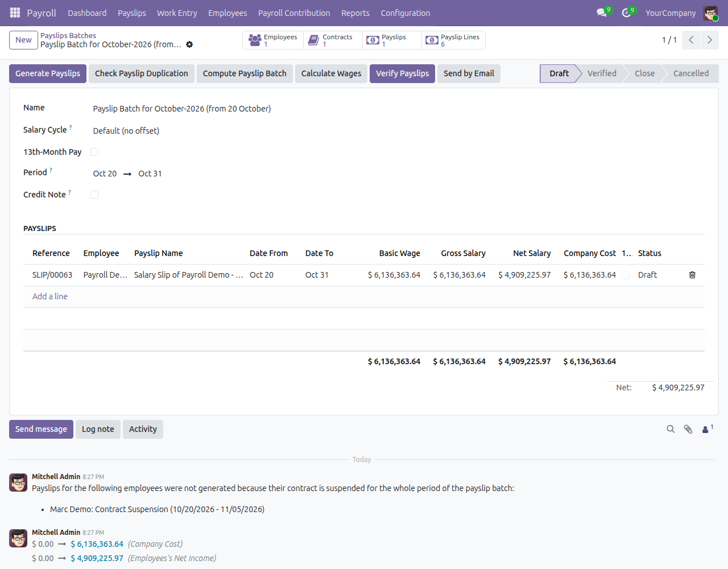Toggle the Credit Note checkbox

pos(94,195)
